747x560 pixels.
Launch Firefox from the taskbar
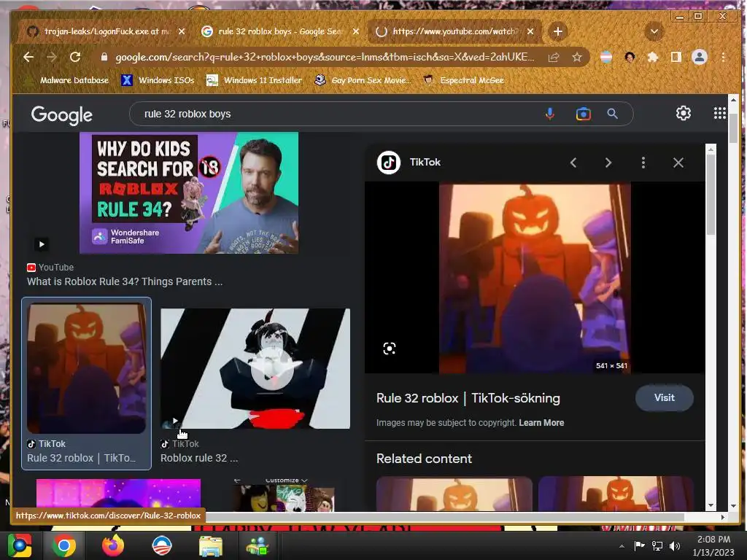click(x=113, y=545)
